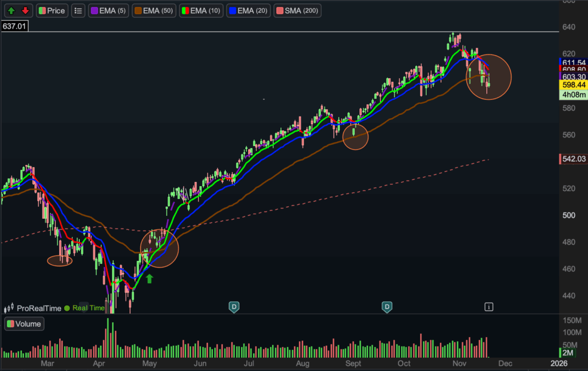Click the second dividend D marker
Screen dimensions: 588x371
click(x=388, y=307)
